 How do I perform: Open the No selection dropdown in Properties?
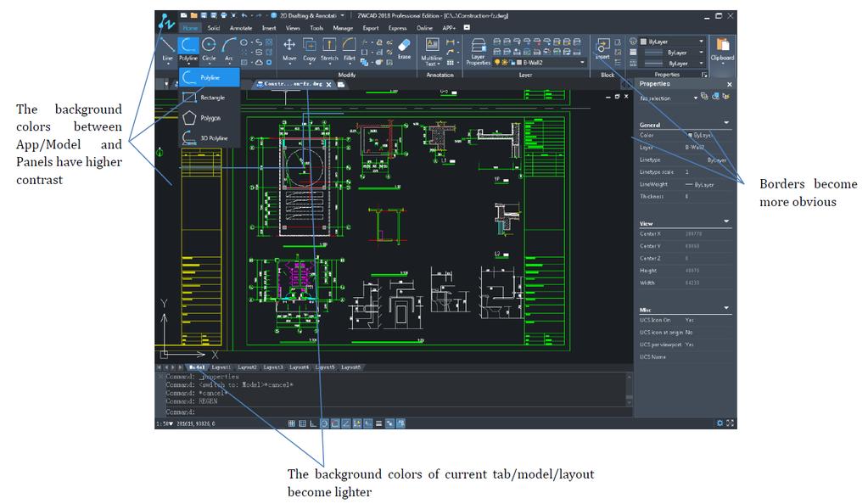[695, 98]
